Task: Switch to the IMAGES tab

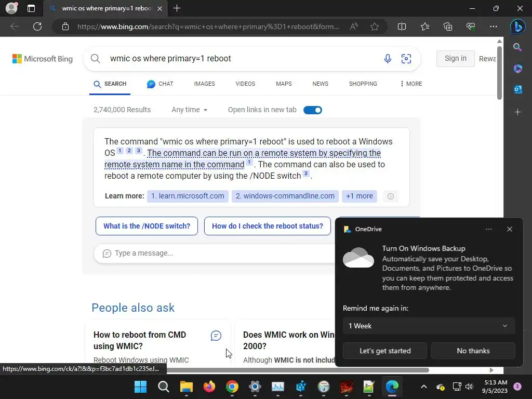Action: (204, 84)
